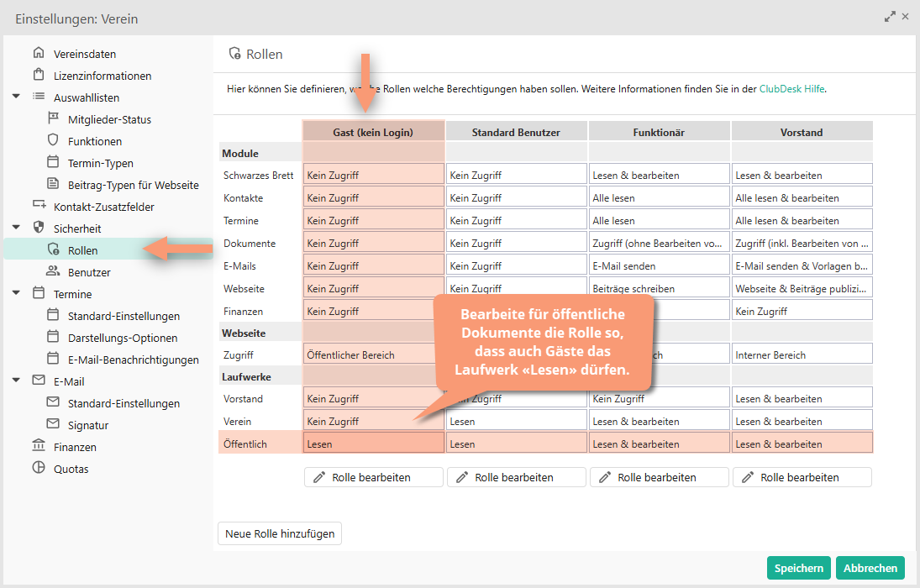Click the Beitrag-Typen document icon
Screen dimensions: 920x588
click(53, 183)
